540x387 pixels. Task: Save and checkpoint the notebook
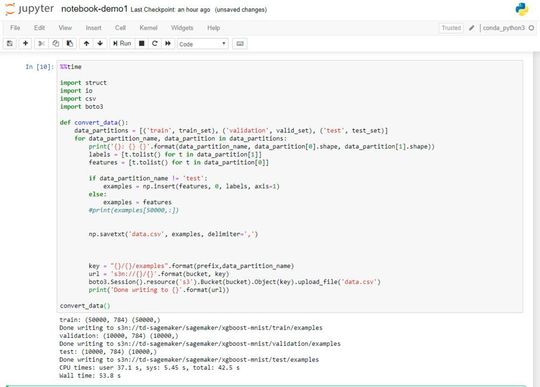tap(10, 43)
